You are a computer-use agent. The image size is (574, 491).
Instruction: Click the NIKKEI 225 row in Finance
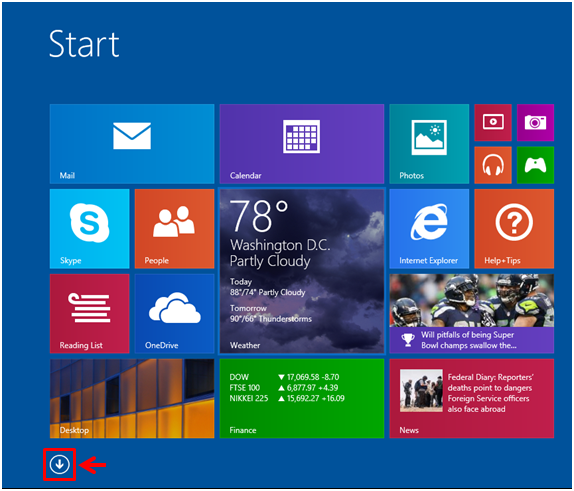287,398
